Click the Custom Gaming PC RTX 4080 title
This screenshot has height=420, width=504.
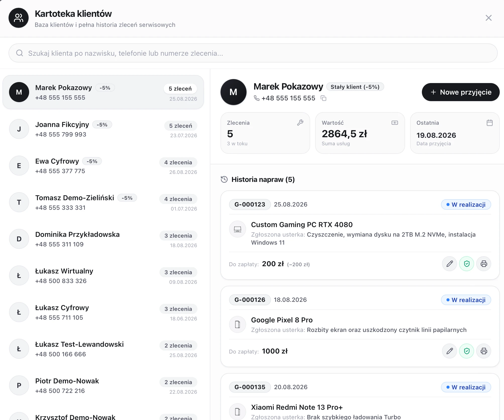(x=302, y=225)
